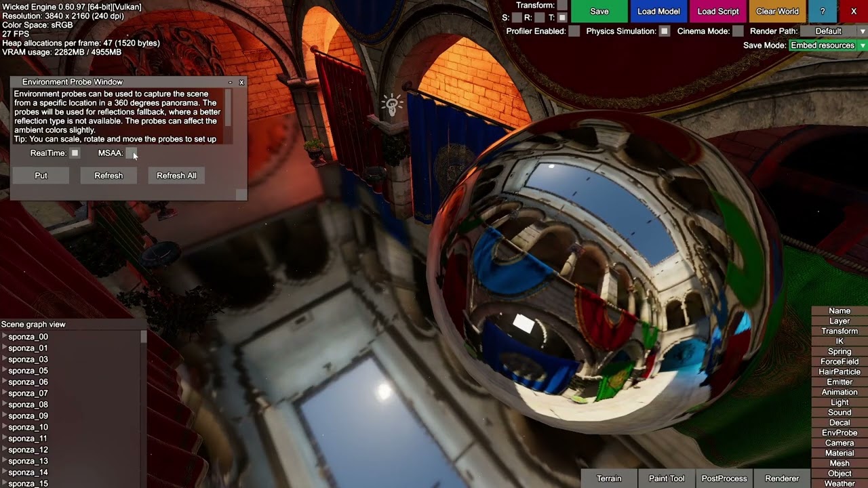Expand the sponza_01 tree node
The height and width of the screenshot is (488, 868).
4,348
